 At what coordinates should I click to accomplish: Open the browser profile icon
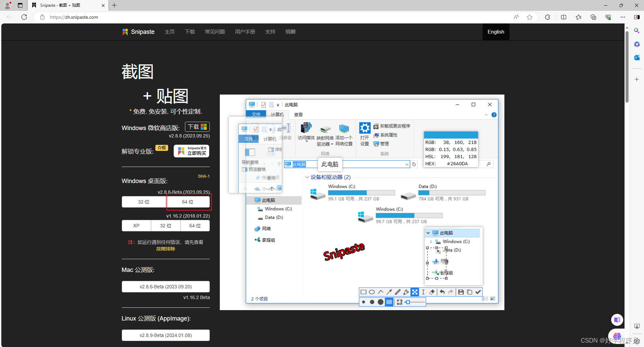(x=7, y=5)
